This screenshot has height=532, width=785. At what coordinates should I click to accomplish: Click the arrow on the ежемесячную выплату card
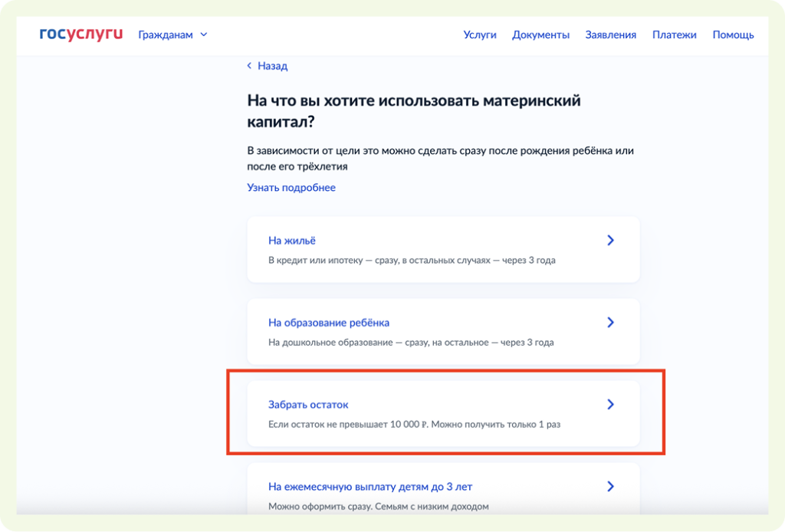click(x=610, y=487)
